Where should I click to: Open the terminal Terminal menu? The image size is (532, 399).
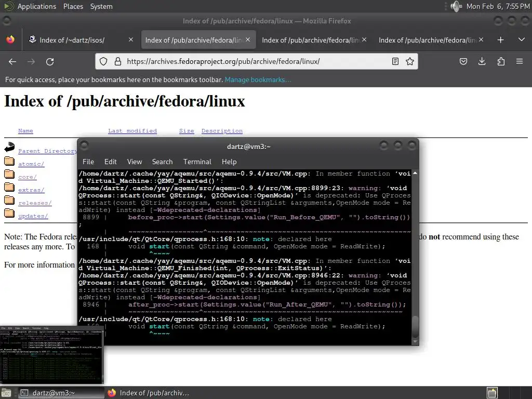pyautogui.click(x=197, y=162)
